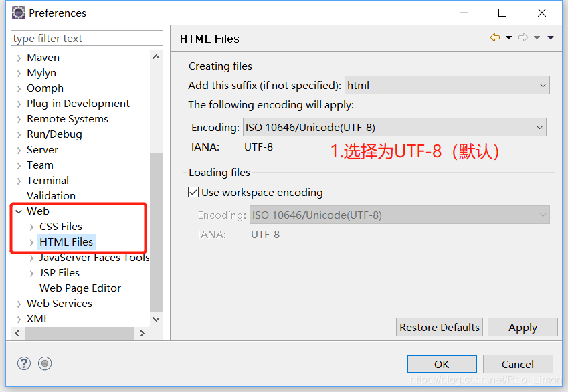Click tree vertical scrollbar down arrow
The width and height of the screenshot is (568, 392).
[x=156, y=319]
